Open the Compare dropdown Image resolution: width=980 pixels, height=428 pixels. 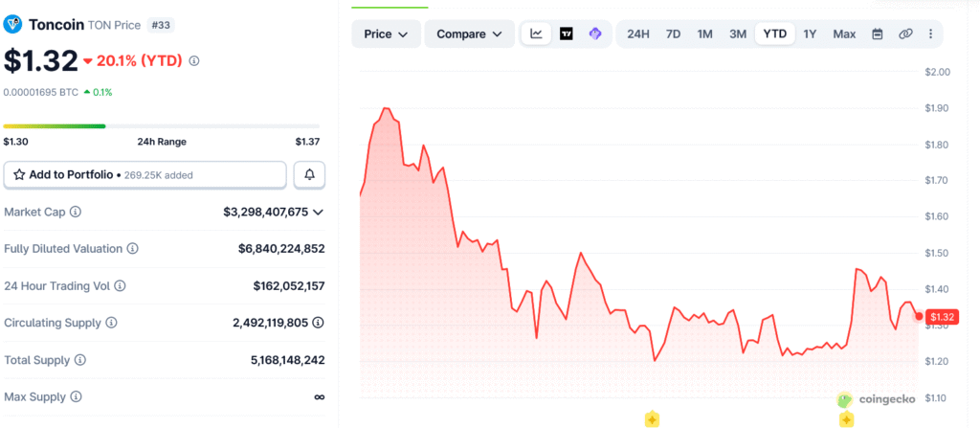click(x=469, y=34)
